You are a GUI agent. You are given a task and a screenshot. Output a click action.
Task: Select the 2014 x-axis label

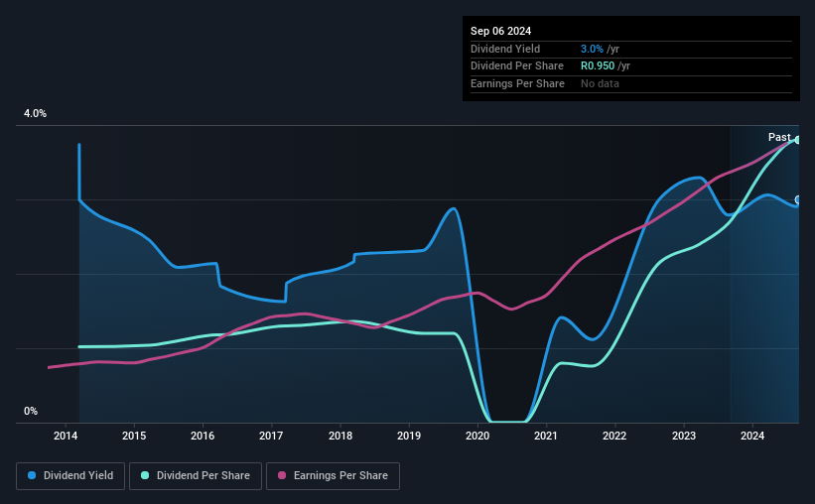(66, 436)
